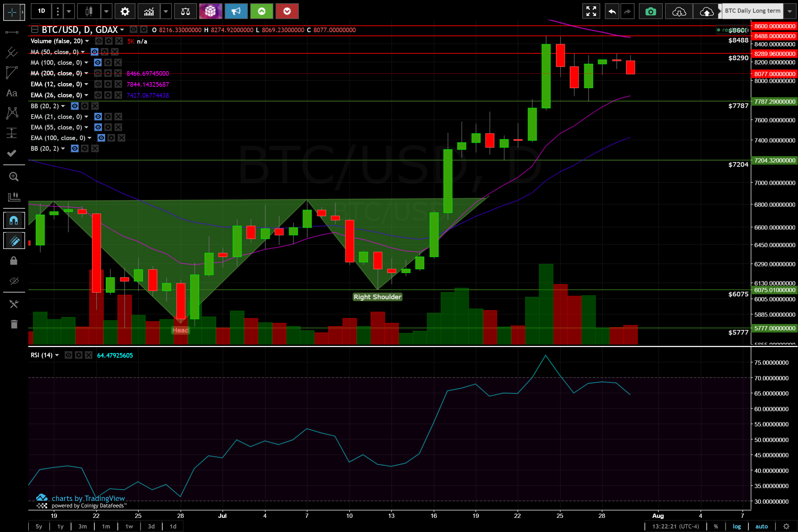Select the zoom-in magnifier tool
Image resolution: width=798 pixels, height=532 pixels.
click(14, 177)
